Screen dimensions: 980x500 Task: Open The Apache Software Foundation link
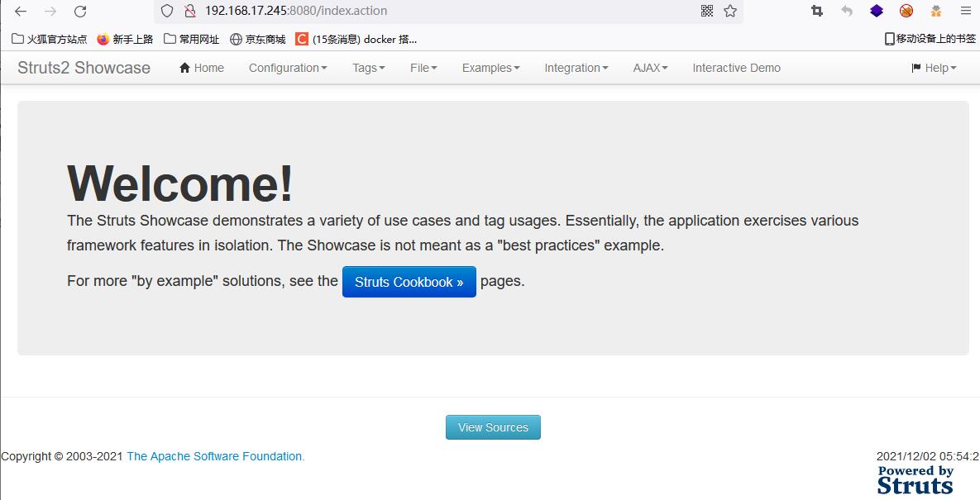click(216, 456)
